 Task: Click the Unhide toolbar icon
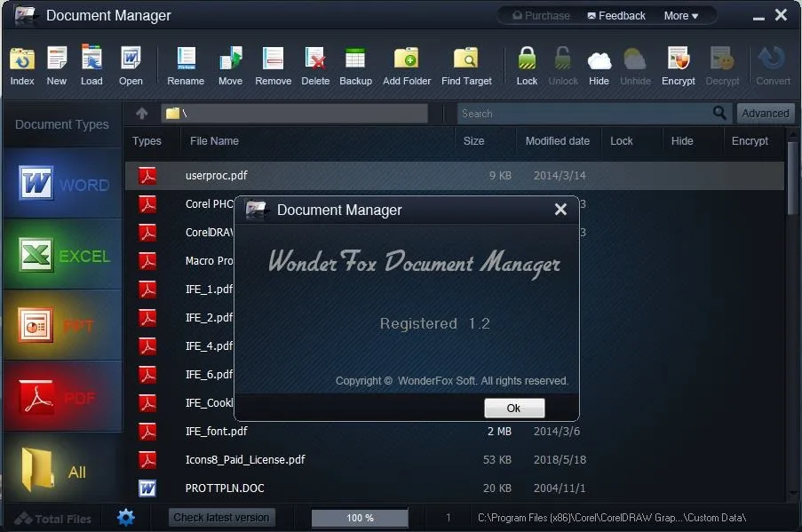tap(635, 66)
